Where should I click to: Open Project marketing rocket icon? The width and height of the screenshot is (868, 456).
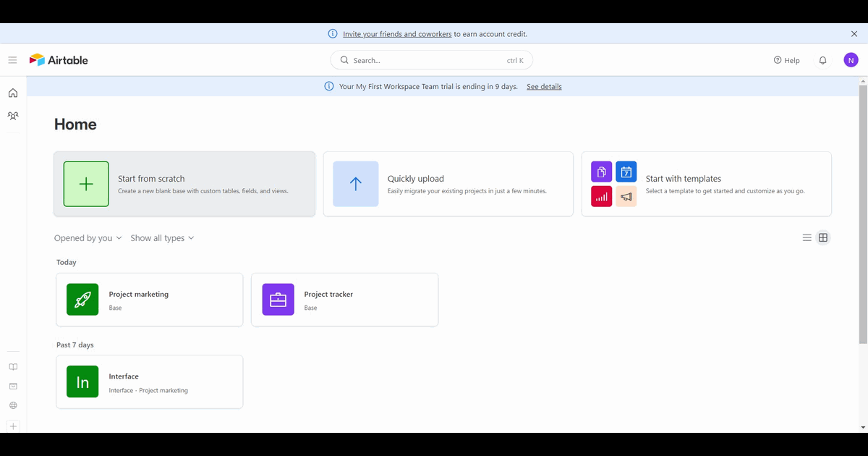point(82,300)
